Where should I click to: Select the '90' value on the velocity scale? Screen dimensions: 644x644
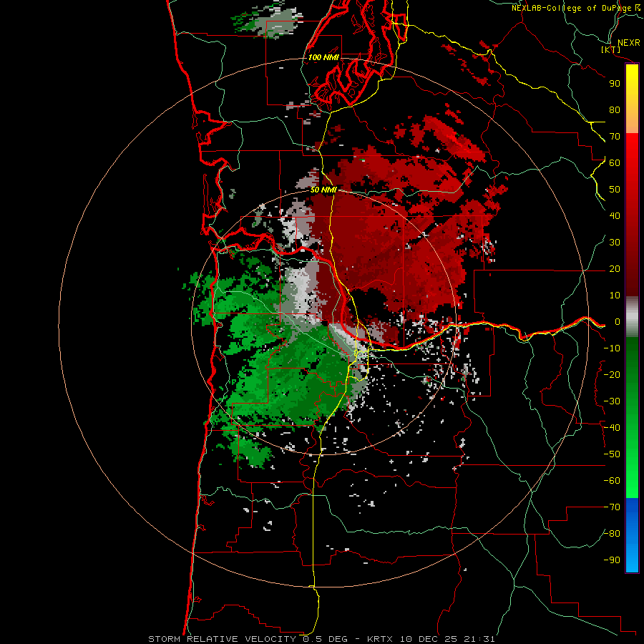pos(615,84)
